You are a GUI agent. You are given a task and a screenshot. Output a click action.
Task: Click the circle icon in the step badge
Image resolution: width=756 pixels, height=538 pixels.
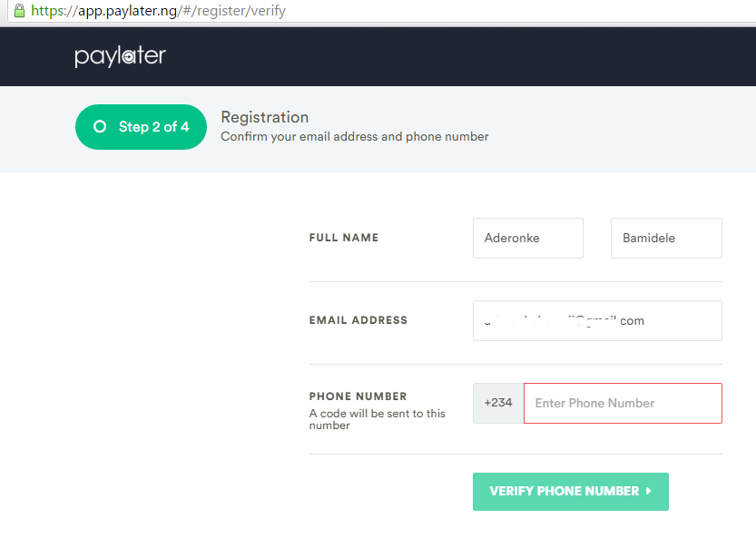100,126
